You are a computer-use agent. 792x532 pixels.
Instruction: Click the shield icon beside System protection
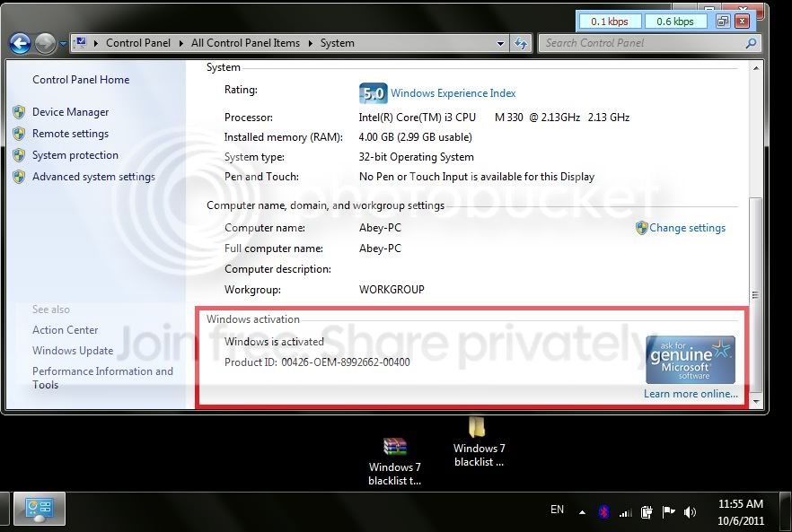(19, 155)
